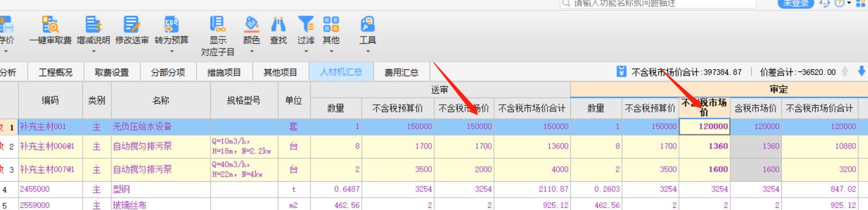
Task: Select cell 补充主材007@1
Action: 50,169
